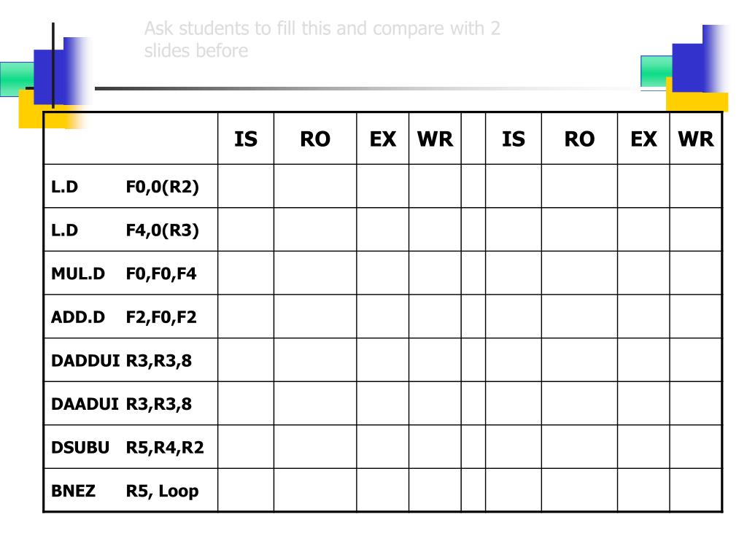
Task: Select the second EX column header
Action: point(643,139)
